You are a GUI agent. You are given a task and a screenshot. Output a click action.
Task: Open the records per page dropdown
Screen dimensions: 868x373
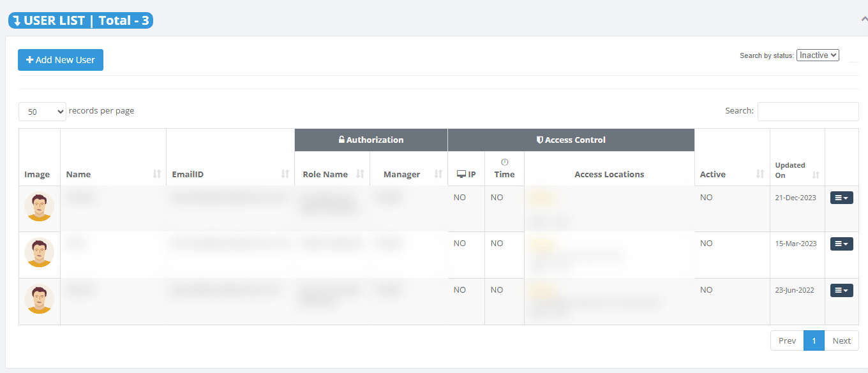42,111
